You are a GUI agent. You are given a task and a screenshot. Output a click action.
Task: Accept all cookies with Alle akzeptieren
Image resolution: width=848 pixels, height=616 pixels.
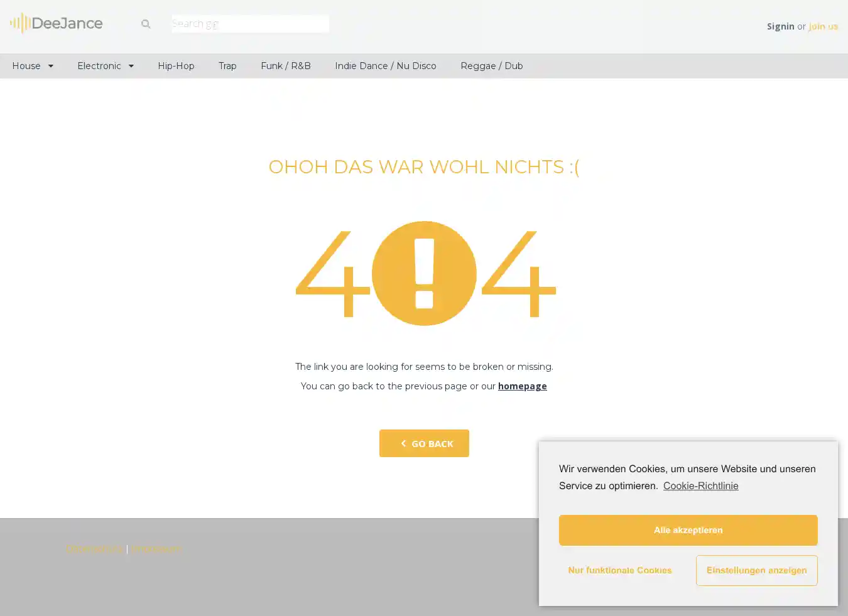click(x=688, y=530)
